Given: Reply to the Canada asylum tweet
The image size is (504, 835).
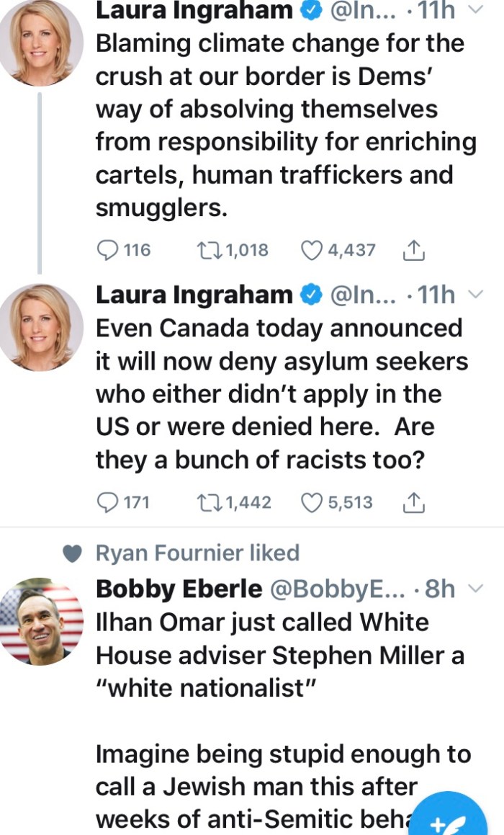Looking at the screenshot, I should click(107, 502).
